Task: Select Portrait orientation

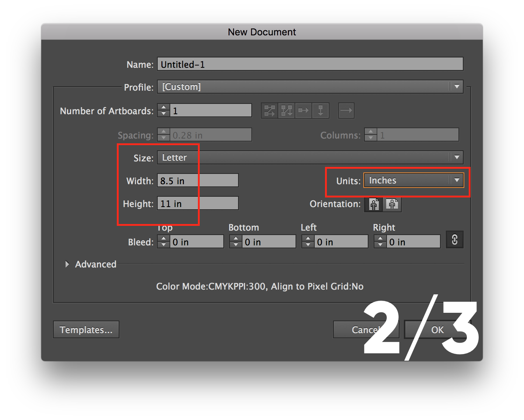Action: click(x=373, y=204)
